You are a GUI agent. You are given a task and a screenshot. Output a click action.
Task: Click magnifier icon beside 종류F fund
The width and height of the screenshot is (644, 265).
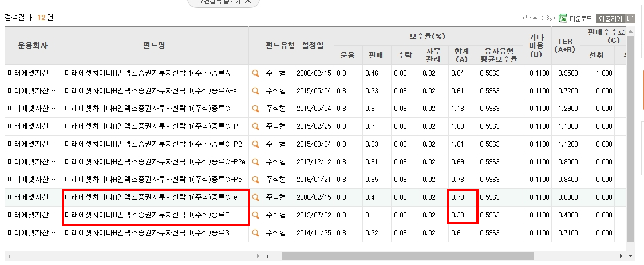click(x=255, y=215)
